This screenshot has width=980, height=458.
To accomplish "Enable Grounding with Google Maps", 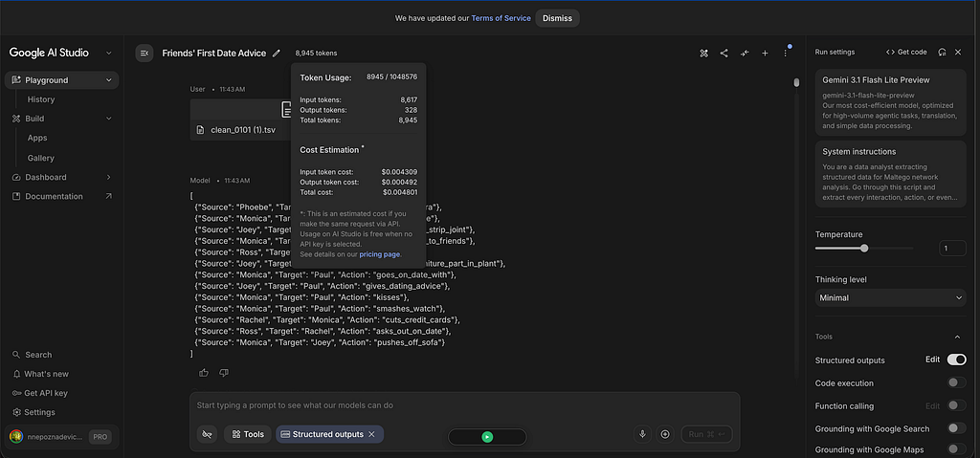I will [956, 448].
